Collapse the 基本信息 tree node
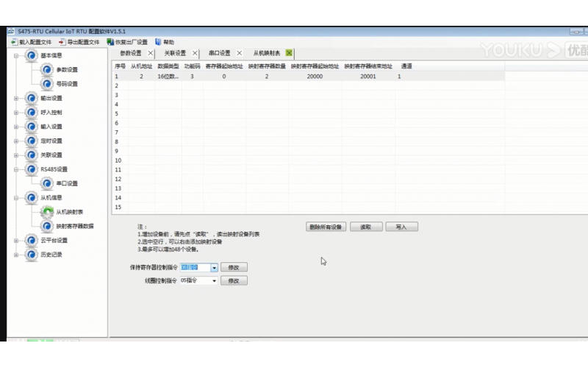The width and height of the screenshot is (588, 368). pos(16,56)
